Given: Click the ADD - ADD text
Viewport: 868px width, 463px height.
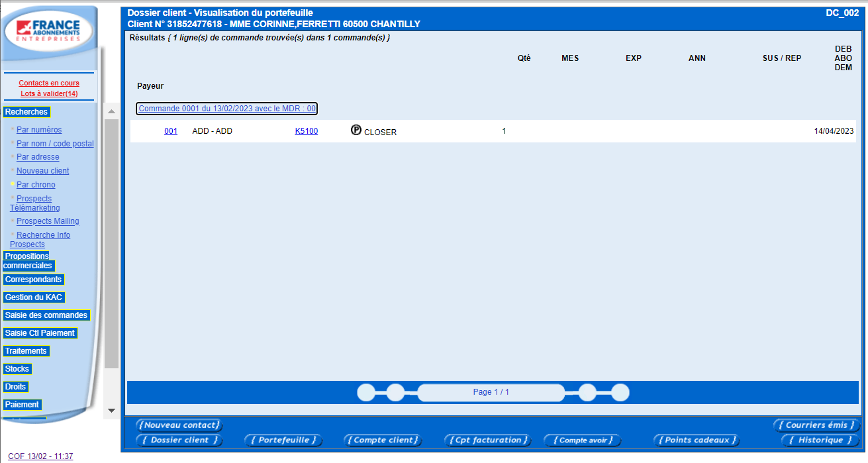Looking at the screenshot, I should (x=212, y=131).
